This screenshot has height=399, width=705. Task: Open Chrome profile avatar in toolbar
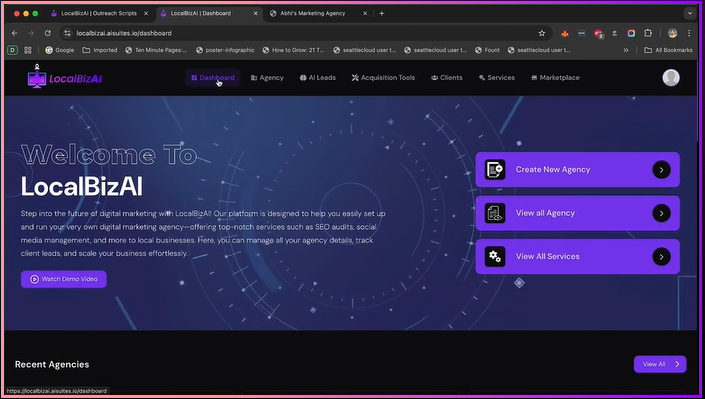point(673,33)
